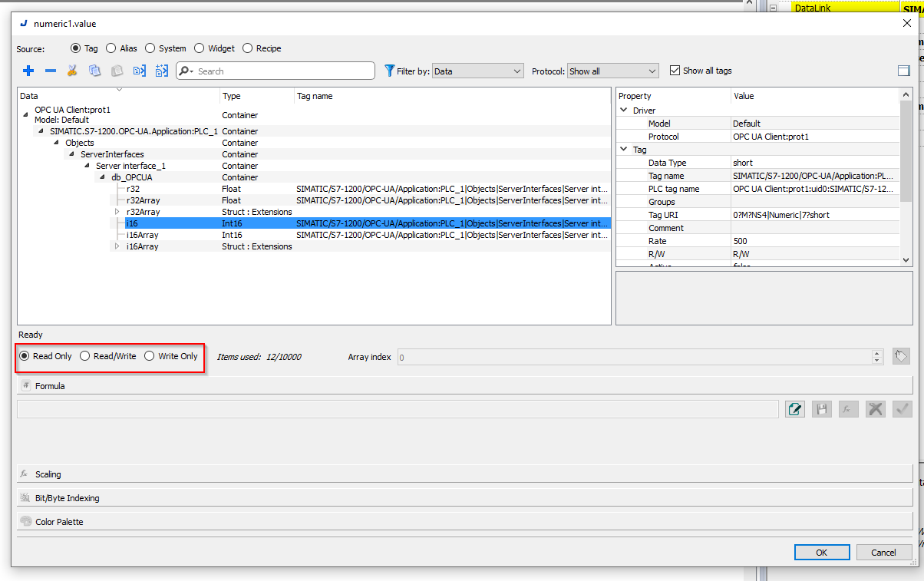Toggle the panel layout icon at top right
The width and height of the screenshot is (924, 581).
coord(903,71)
